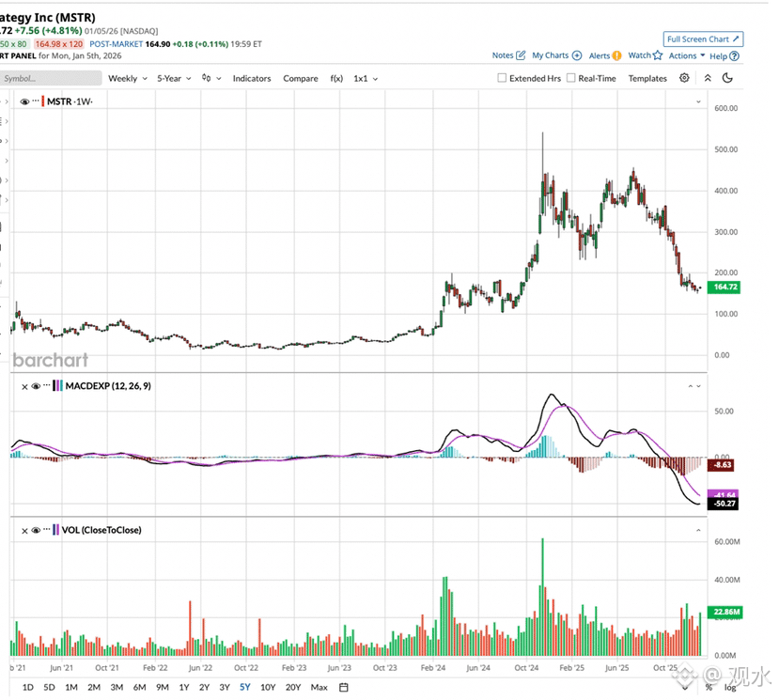Select the Max time range
This screenshot has height=700, width=779.
[319, 687]
